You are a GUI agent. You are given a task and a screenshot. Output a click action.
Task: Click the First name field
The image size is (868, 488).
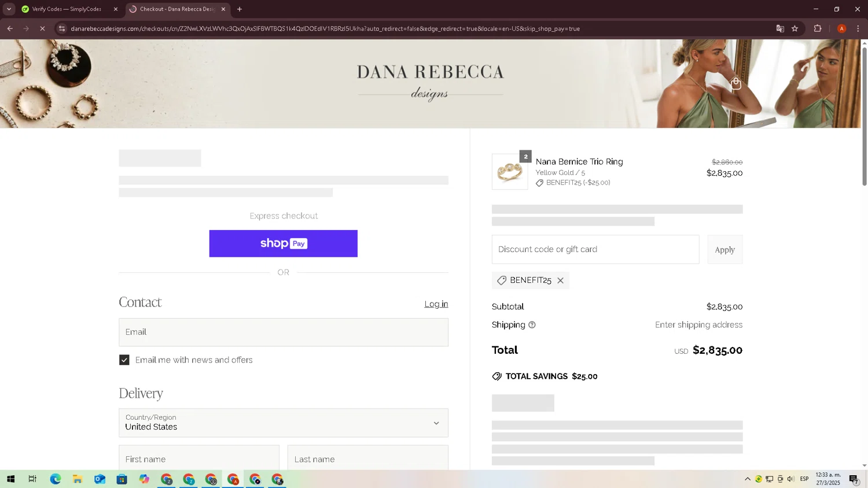[199, 459]
